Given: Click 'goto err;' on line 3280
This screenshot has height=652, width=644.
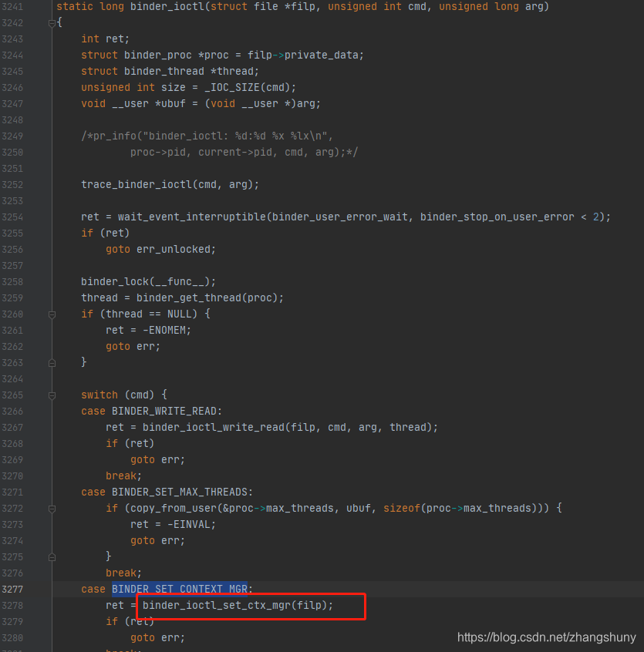Looking at the screenshot, I should (157, 638).
